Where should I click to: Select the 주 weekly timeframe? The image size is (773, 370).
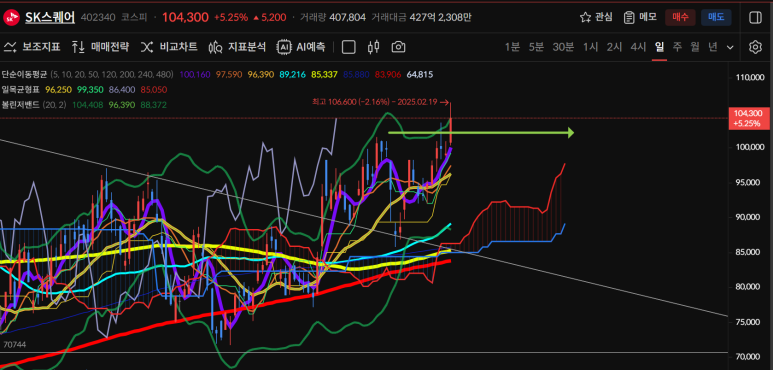tap(677, 47)
